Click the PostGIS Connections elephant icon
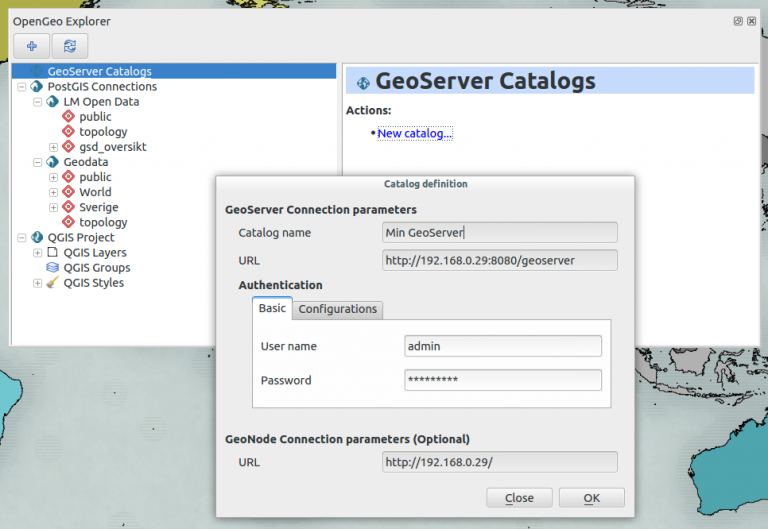The height and width of the screenshot is (529, 768). pos(37,87)
